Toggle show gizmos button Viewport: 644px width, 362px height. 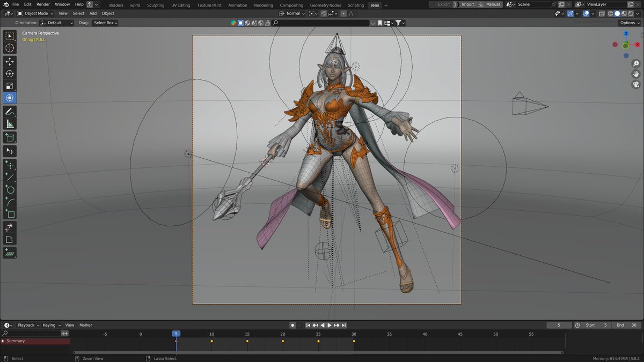572,13
